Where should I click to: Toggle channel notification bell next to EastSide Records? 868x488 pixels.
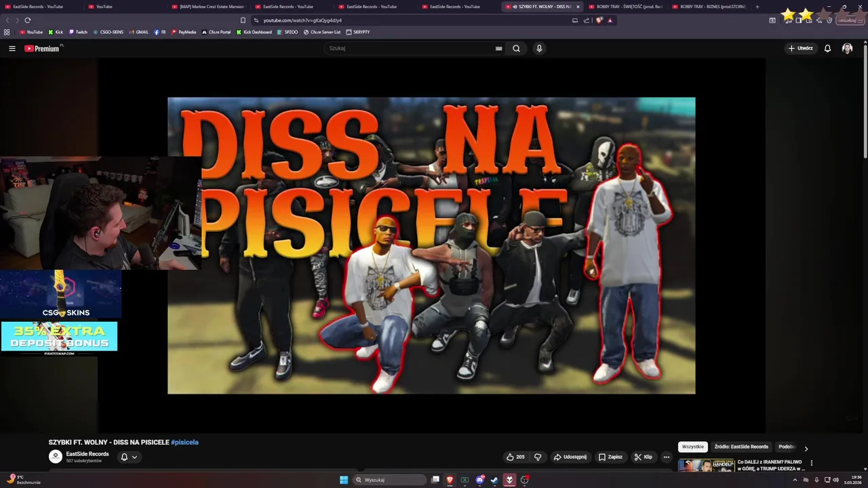(x=124, y=457)
